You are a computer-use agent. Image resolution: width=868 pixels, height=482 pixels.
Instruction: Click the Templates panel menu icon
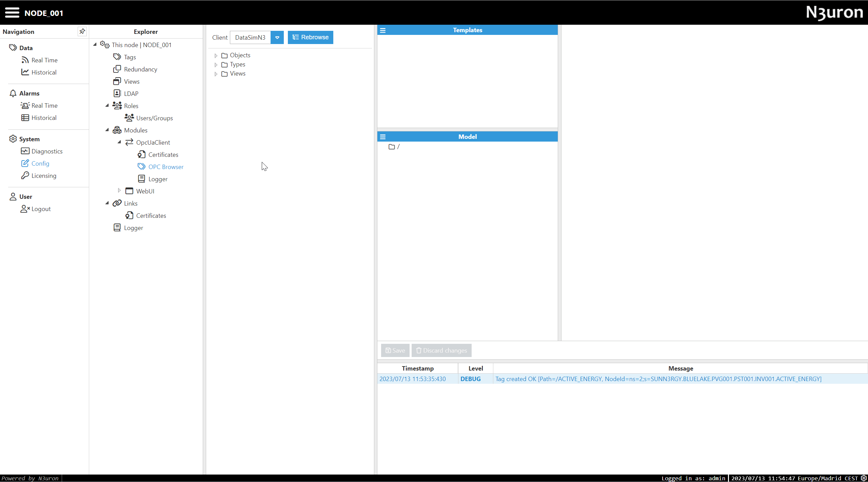383,30
